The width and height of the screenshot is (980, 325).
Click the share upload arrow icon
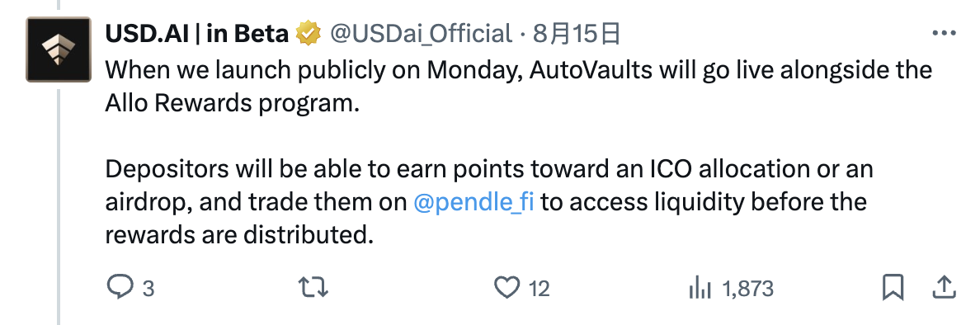point(944,288)
